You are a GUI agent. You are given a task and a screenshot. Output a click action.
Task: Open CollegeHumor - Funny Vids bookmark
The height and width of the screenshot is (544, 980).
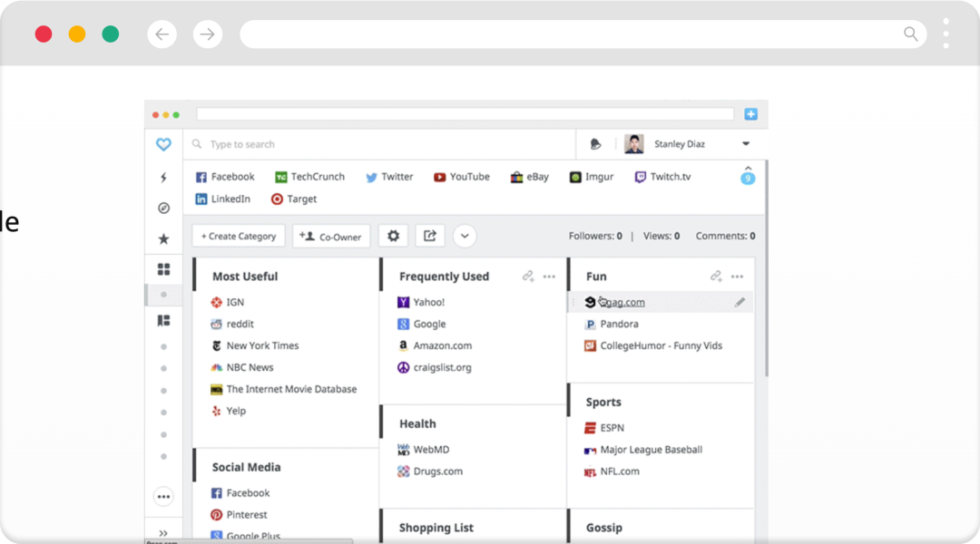point(653,346)
